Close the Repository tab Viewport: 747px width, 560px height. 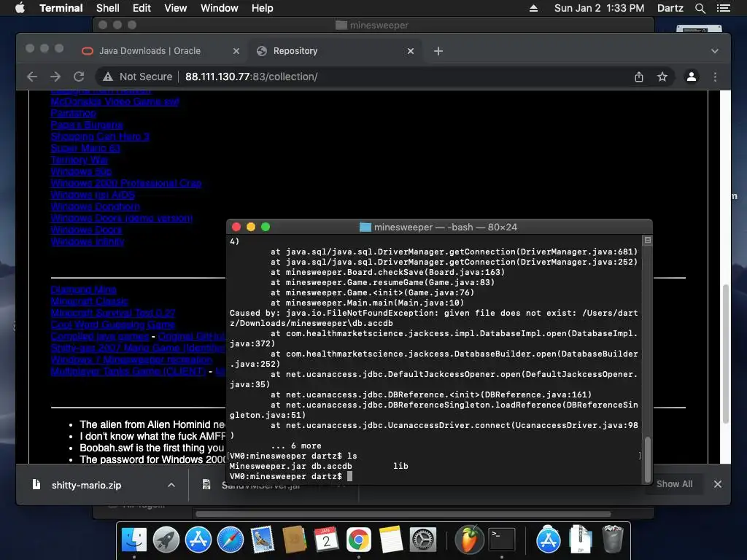pos(411,51)
